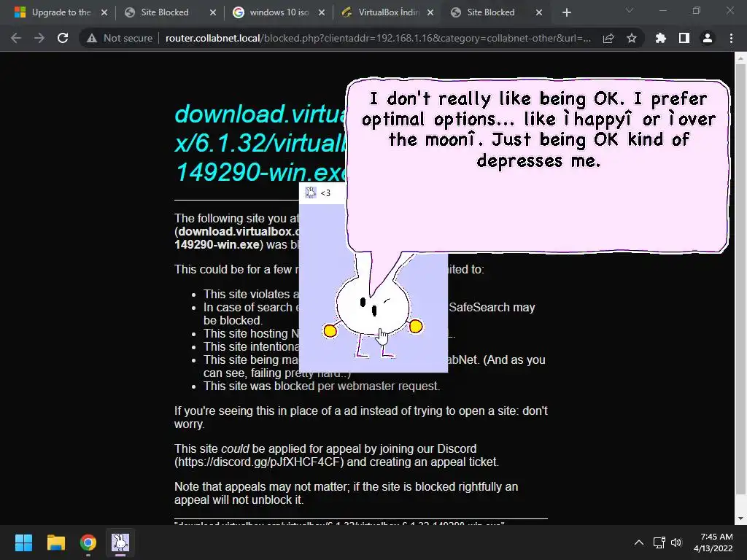
Task: Reload the blocked page
Action: click(63, 38)
